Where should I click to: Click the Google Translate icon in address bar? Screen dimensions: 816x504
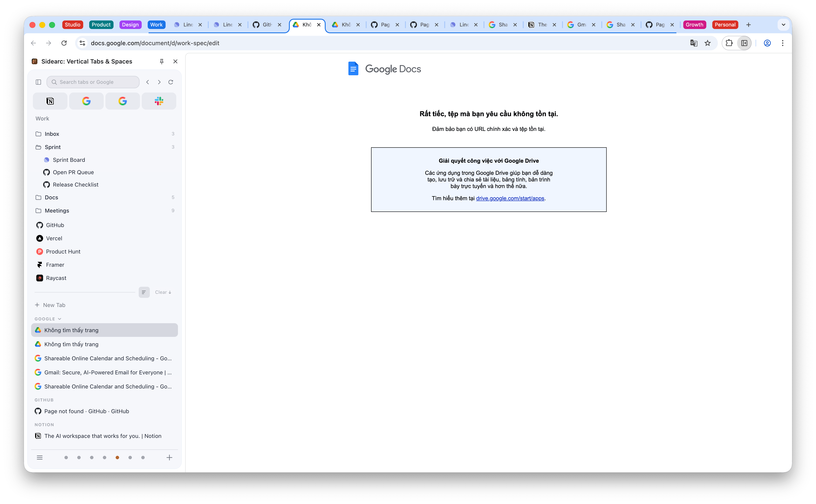pos(694,43)
